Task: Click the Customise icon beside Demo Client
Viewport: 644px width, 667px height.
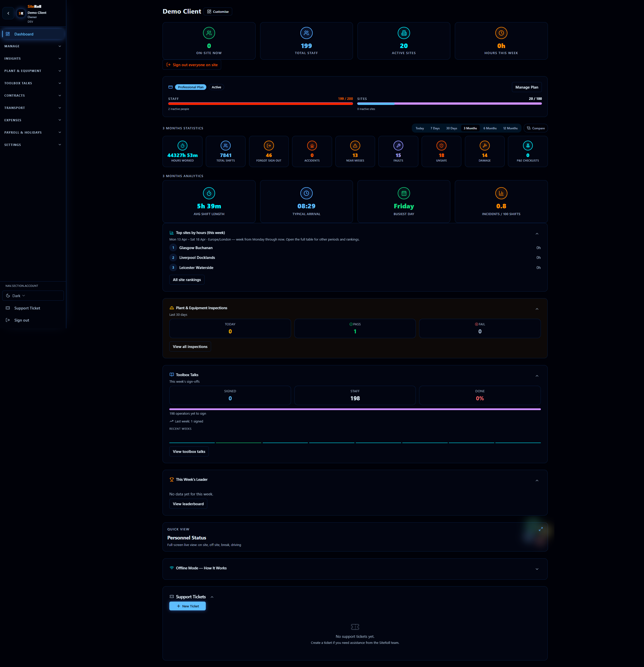Action: (209, 11)
